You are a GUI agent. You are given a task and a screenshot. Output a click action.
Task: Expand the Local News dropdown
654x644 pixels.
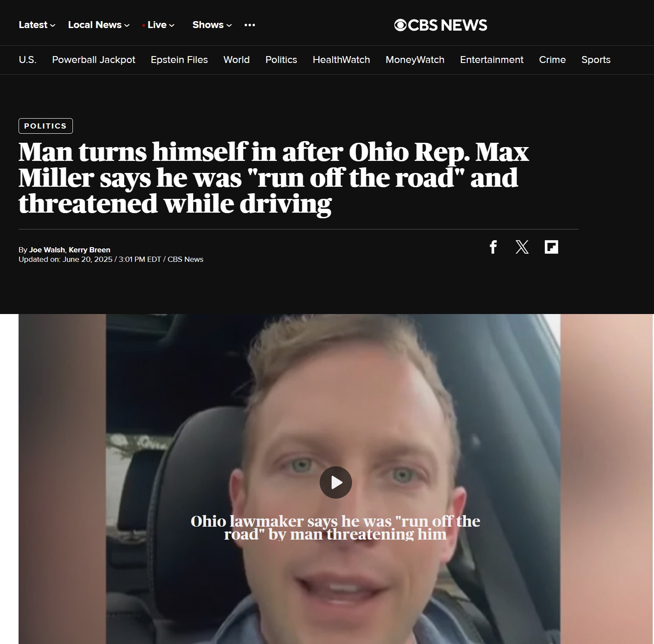99,25
